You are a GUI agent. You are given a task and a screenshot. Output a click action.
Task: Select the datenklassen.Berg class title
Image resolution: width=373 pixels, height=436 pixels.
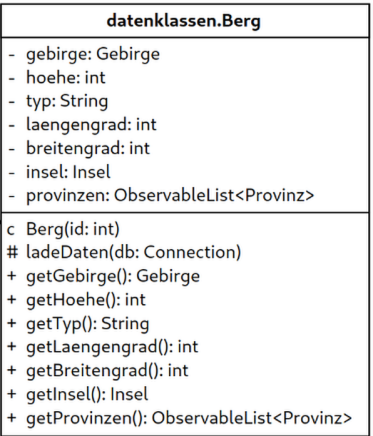(x=183, y=21)
